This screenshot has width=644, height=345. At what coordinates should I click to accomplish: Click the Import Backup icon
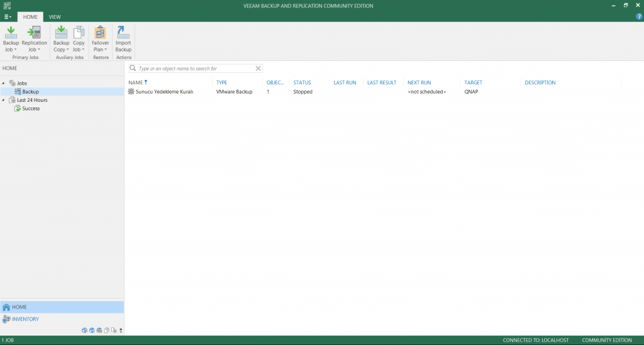pos(123,34)
